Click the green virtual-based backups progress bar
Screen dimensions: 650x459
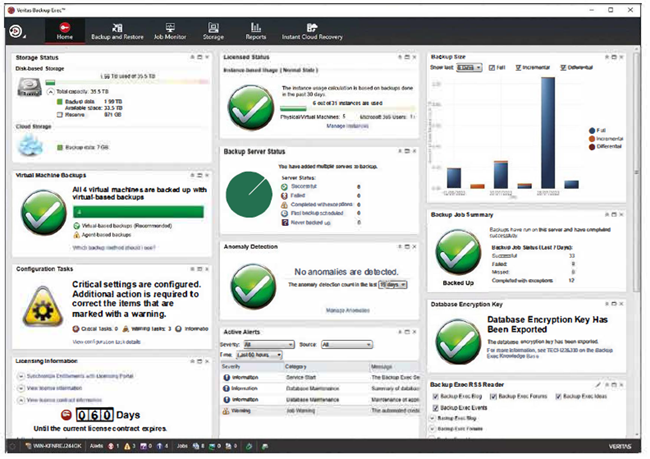click(138, 212)
